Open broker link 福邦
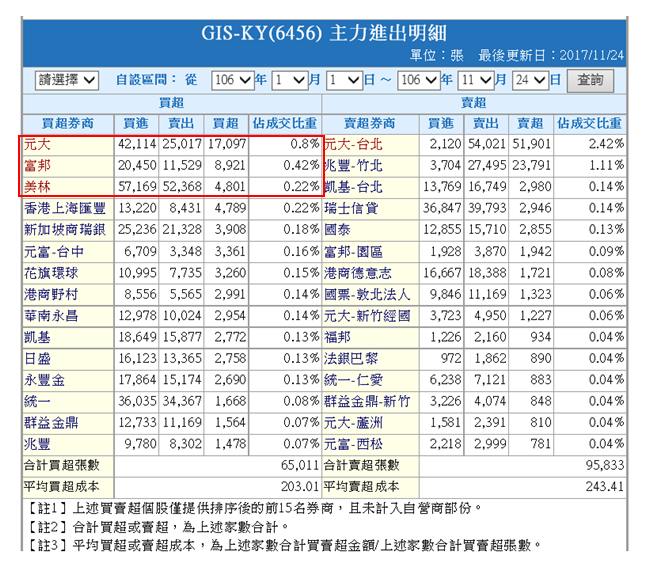 point(337,337)
